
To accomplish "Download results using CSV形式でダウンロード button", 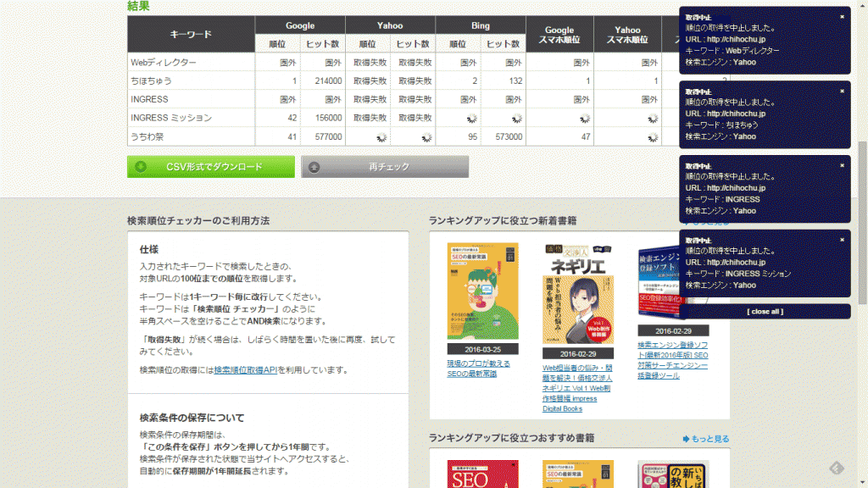I will coord(212,166).
